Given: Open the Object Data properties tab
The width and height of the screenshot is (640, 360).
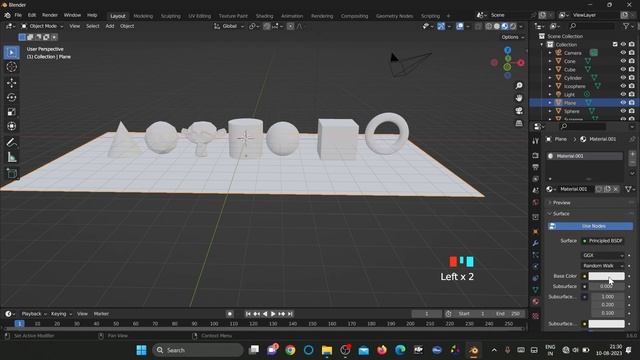Looking at the screenshot, I should (x=536, y=290).
